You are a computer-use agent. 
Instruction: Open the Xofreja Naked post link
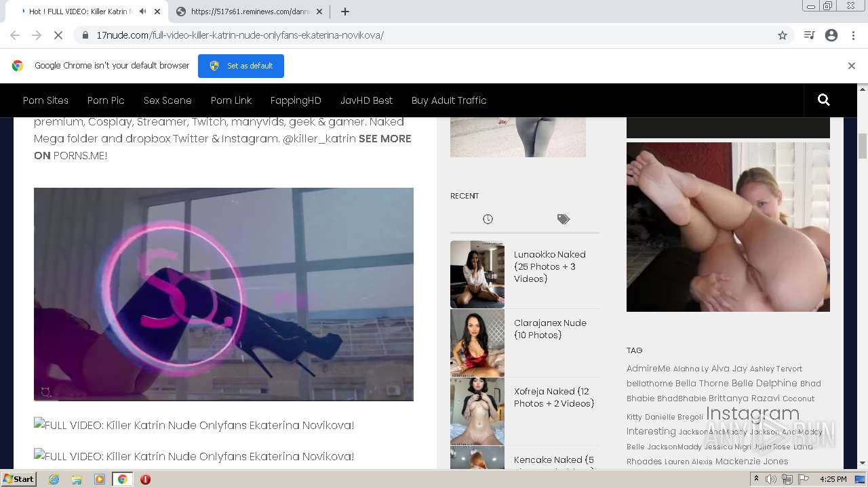(x=553, y=397)
